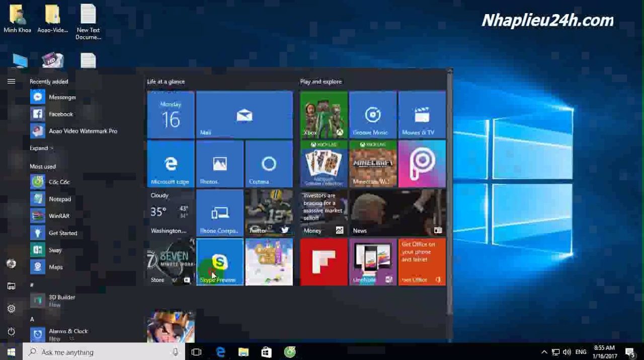Viewport: 644px width, 360px height.
Task: Show hidden system tray icons
Action: click(x=544, y=352)
